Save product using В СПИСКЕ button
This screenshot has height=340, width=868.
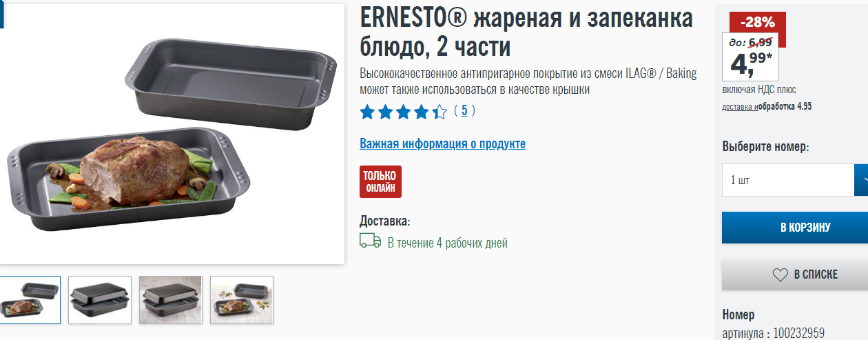click(795, 274)
